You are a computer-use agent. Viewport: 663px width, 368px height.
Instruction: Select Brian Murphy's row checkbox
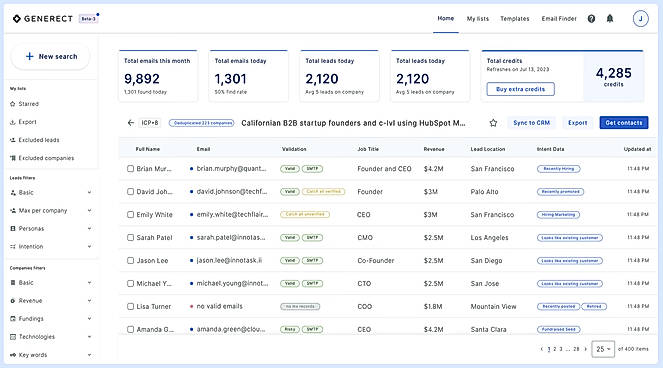tap(130, 169)
